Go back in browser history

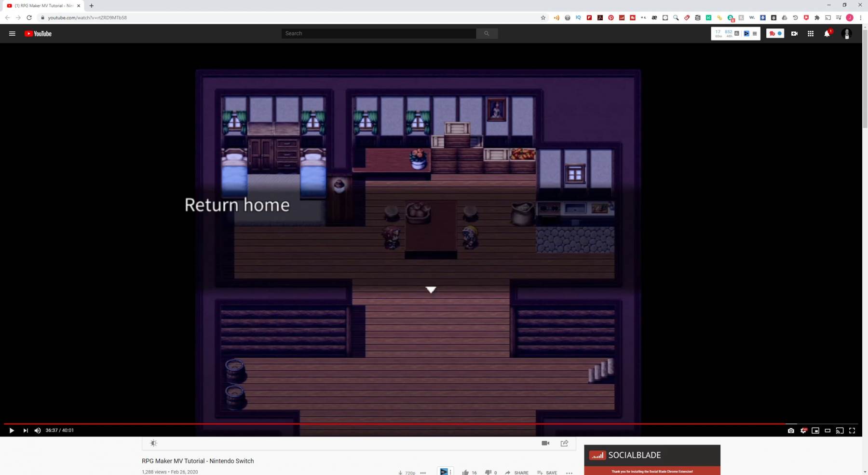7,18
